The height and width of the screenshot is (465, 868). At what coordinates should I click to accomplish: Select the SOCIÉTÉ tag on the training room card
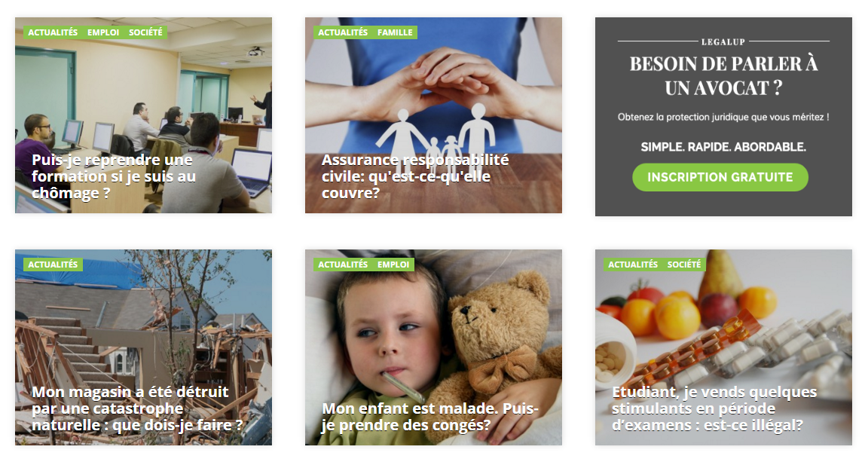point(145,32)
